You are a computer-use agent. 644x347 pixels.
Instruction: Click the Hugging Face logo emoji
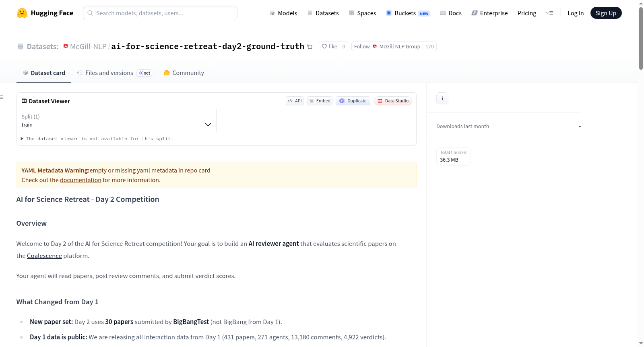click(x=22, y=13)
